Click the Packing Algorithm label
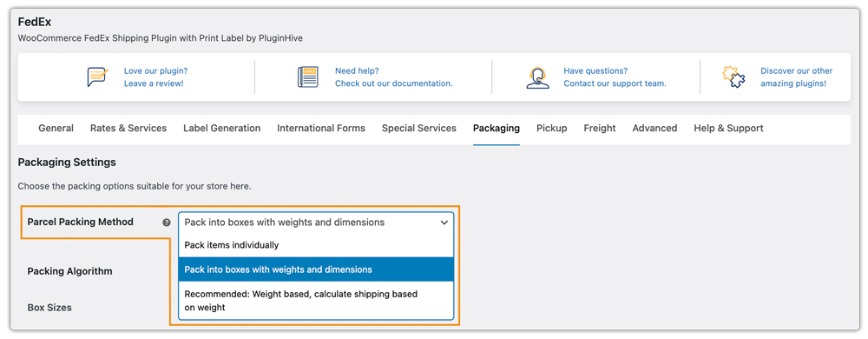The height and width of the screenshot is (339, 868). coord(69,271)
